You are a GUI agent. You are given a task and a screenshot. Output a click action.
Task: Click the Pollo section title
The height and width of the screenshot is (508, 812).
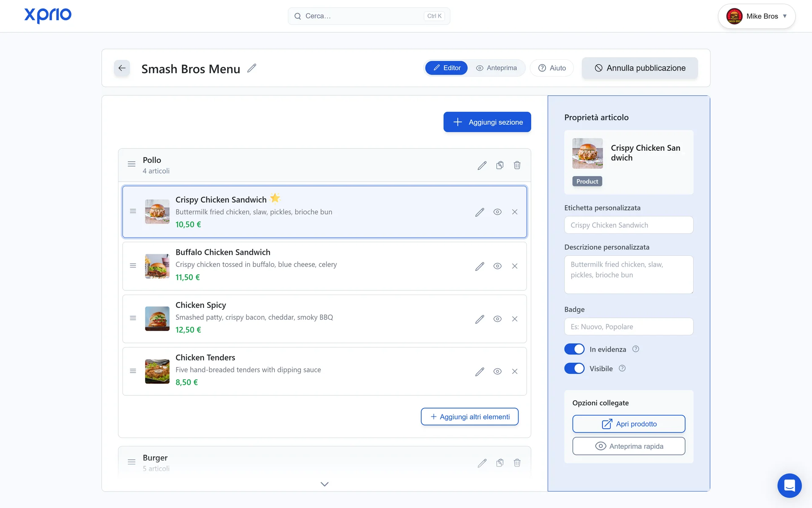click(x=152, y=160)
